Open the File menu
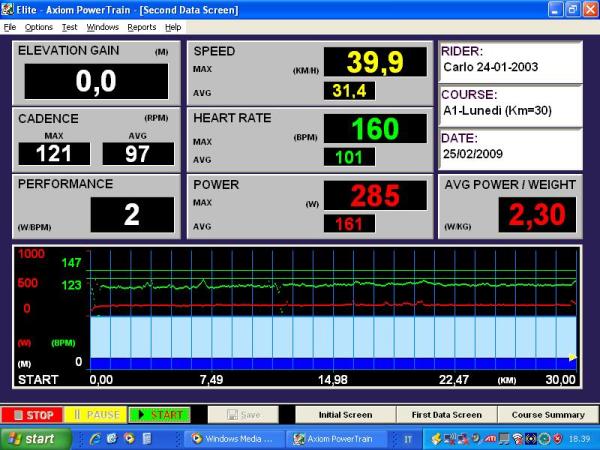This screenshot has height=450, width=600. coord(10,27)
